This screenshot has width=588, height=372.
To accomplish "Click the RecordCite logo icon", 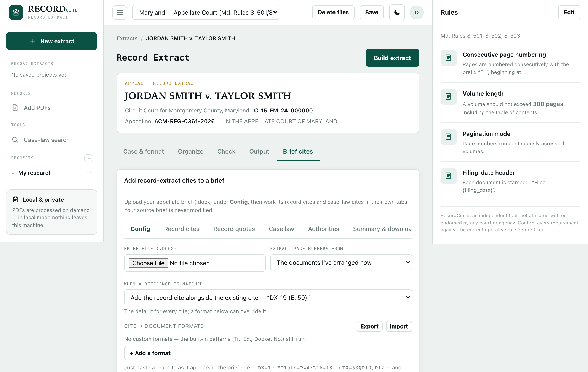I will [16, 13].
